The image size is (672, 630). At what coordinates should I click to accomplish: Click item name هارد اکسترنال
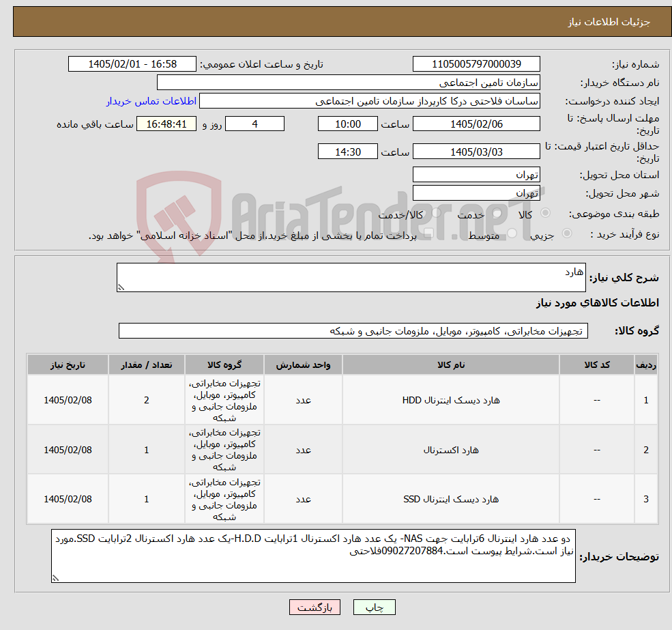click(x=451, y=450)
